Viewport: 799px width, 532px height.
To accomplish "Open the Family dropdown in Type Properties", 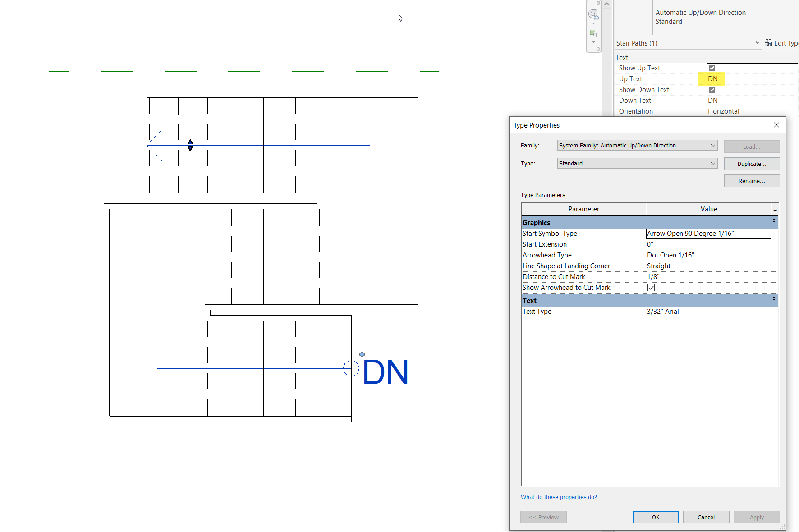I will [637, 145].
